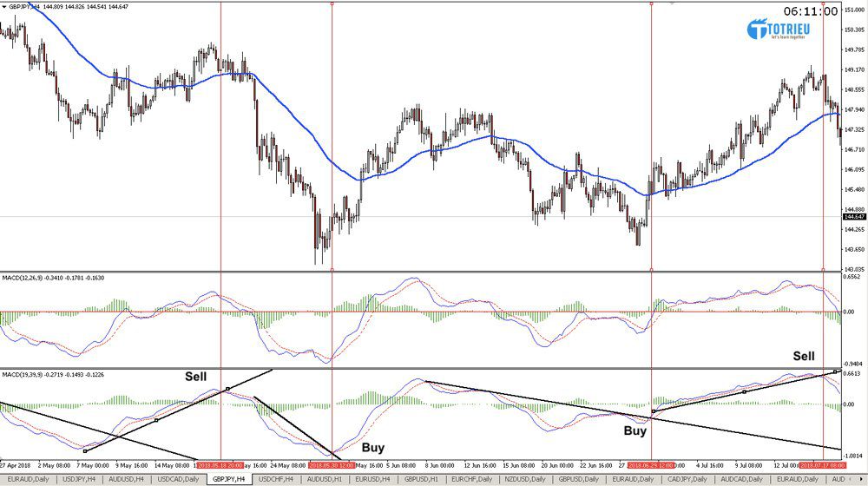Switch to the GBPUSD,Daily chart tab
This screenshot has height=486, width=868.
[x=578, y=479]
